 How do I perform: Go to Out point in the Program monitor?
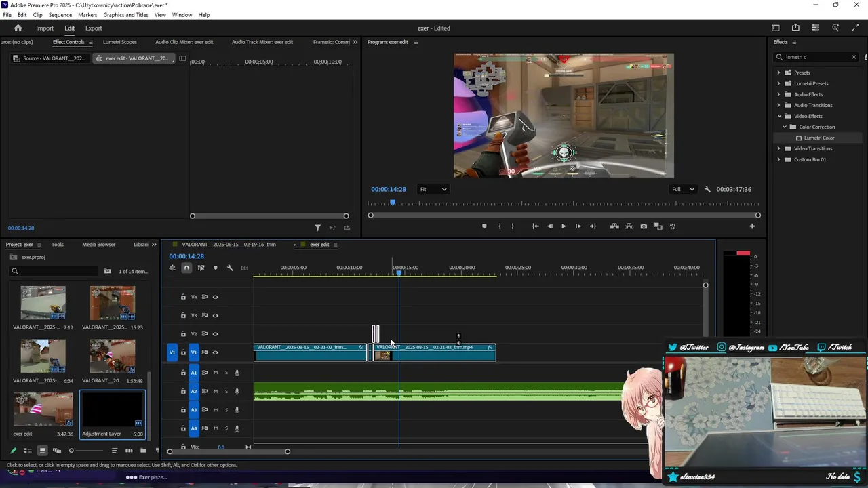pyautogui.click(x=593, y=226)
